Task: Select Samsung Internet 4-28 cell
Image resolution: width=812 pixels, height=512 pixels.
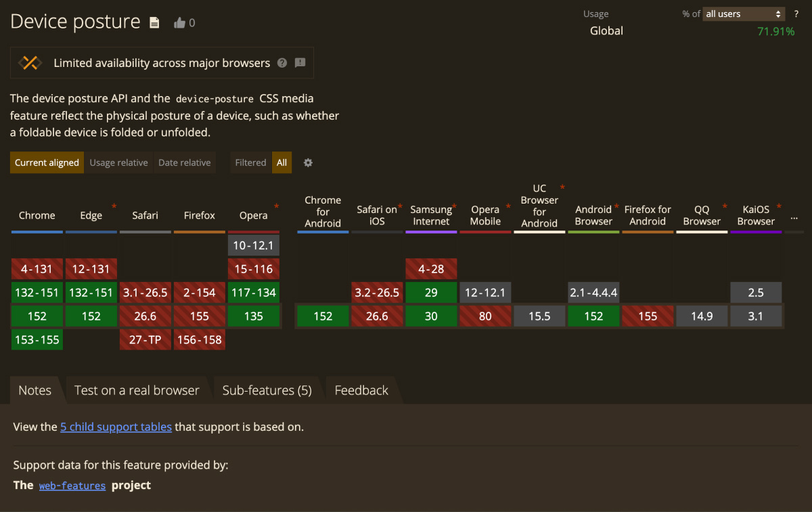Action: coord(431,269)
